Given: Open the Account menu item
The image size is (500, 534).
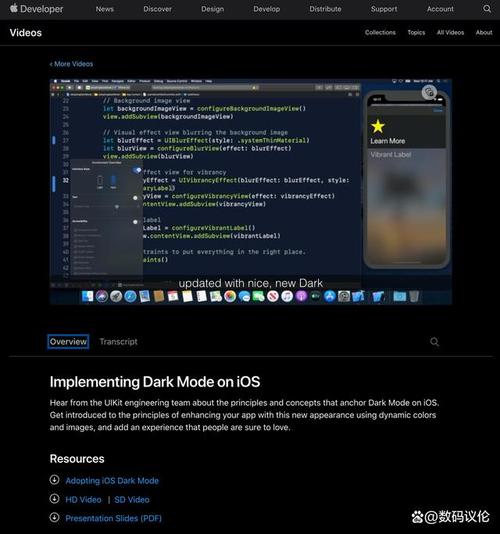Looking at the screenshot, I should (x=440, y=9).
